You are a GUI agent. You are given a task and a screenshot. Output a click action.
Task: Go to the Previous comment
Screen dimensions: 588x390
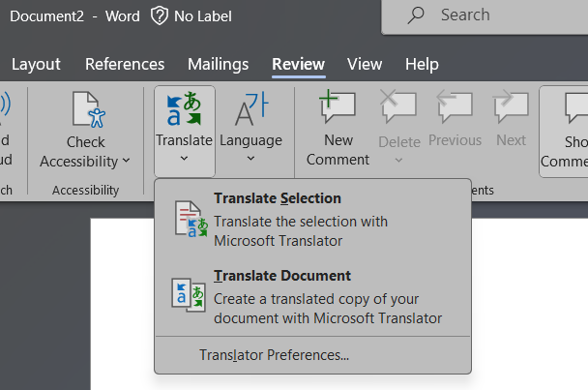[x=455, y=119]
